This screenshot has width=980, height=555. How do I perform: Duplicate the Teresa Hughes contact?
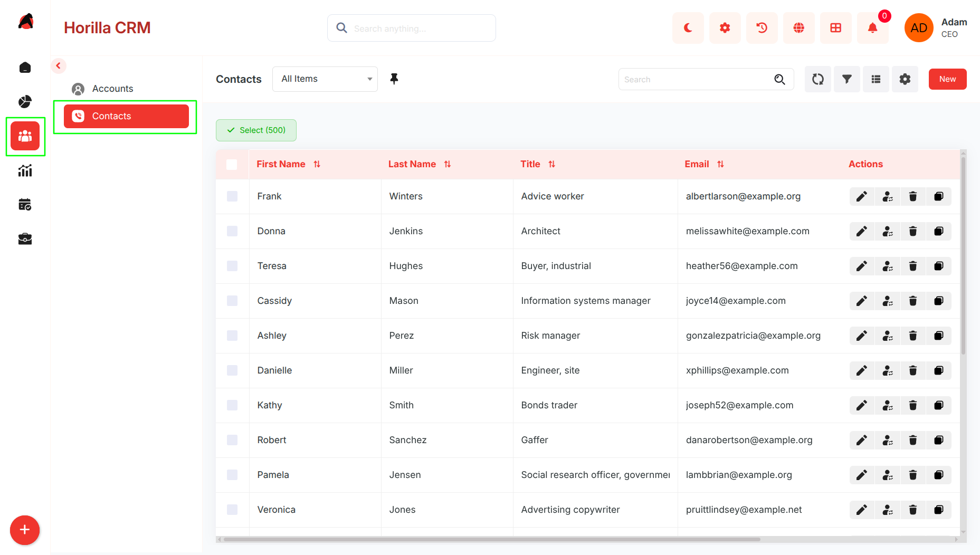pyautogui.click(x=938, y=266)
